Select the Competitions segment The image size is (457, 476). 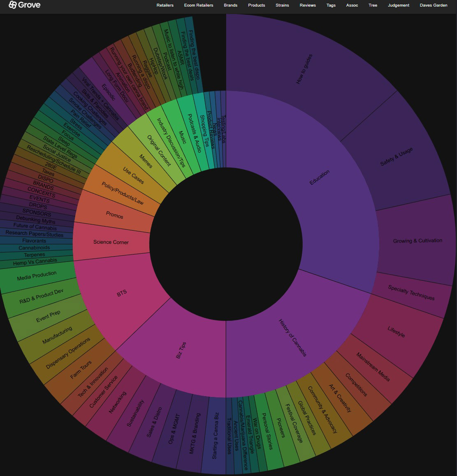356,385
